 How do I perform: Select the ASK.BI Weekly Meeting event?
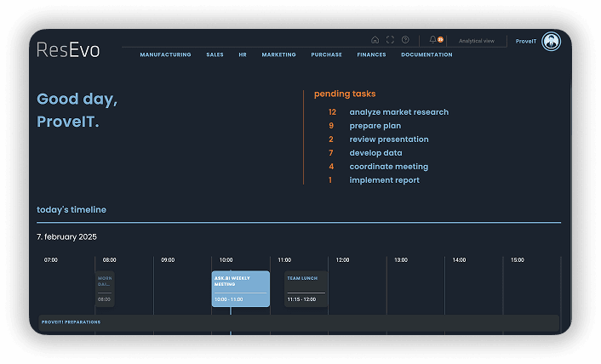(241, 288)
